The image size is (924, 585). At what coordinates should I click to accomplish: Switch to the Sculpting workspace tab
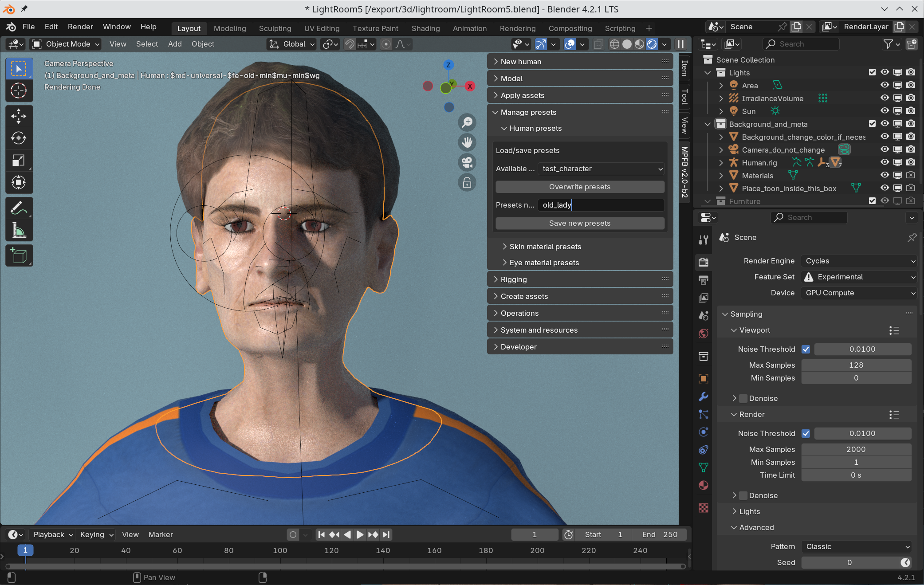[275, 28]
